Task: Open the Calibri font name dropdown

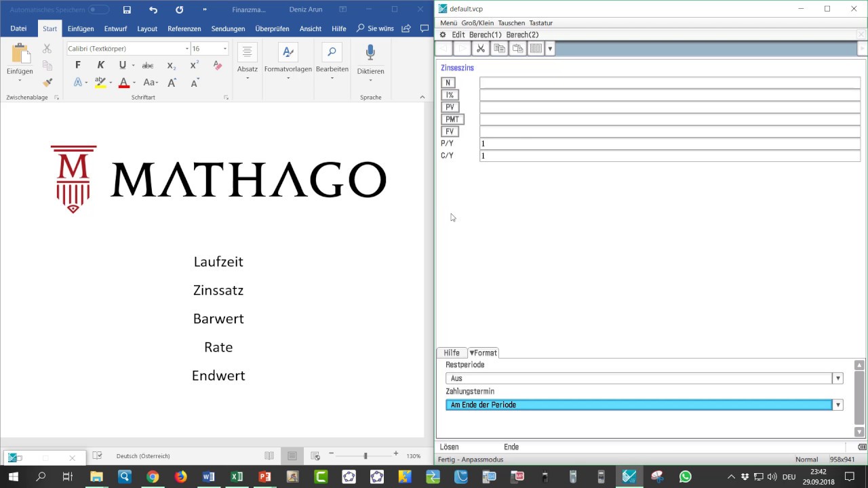Action: coord(187,49)
